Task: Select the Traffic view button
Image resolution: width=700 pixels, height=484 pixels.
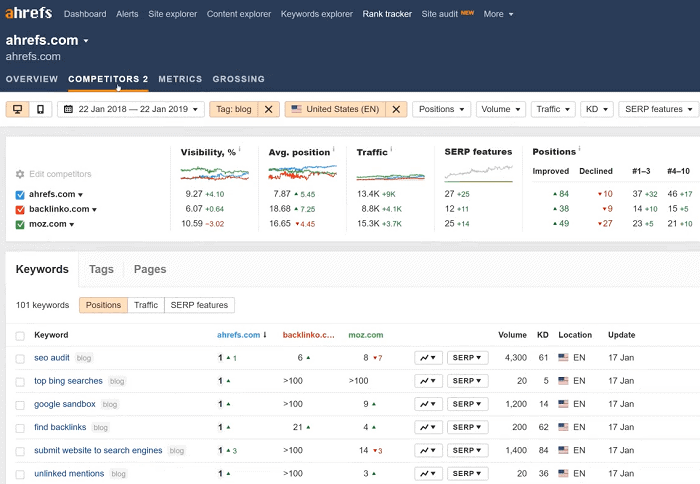Action: (146, 305)
